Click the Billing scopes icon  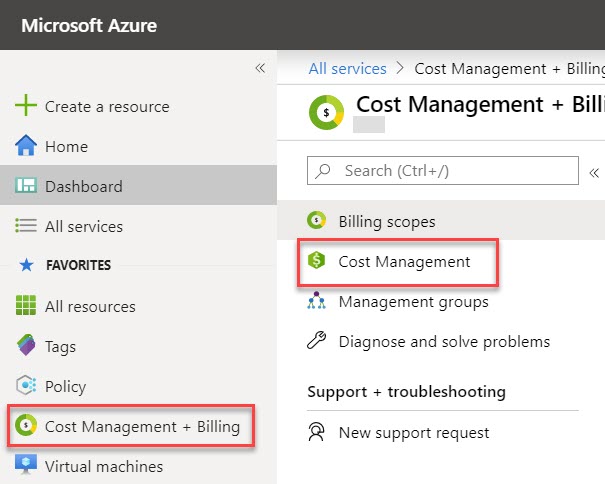pos(317,221)
